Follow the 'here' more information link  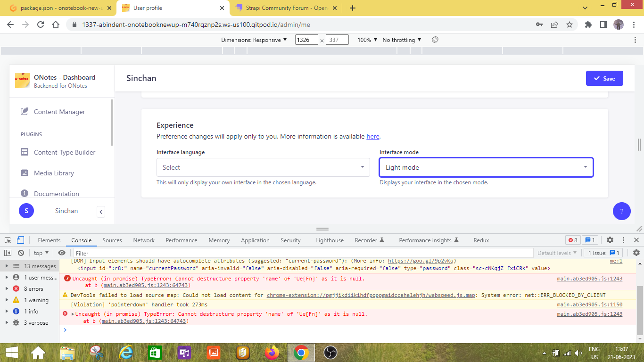(x=372, y=136)
